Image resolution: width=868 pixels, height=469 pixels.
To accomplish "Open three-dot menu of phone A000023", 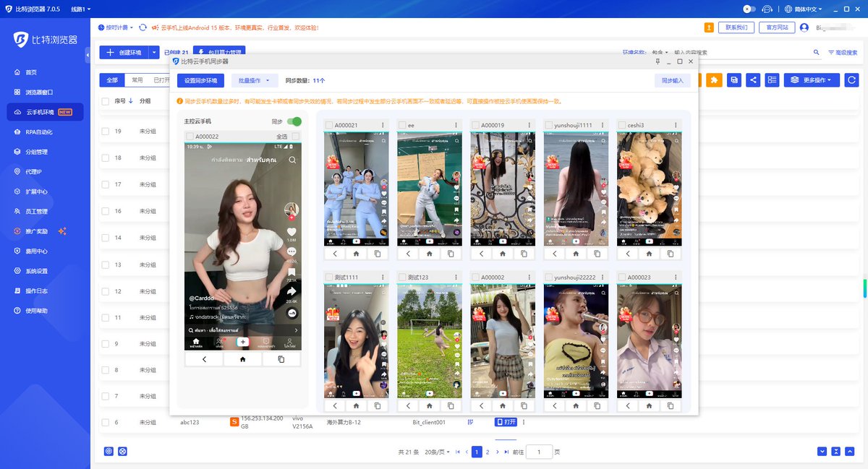I will [676, 277].
